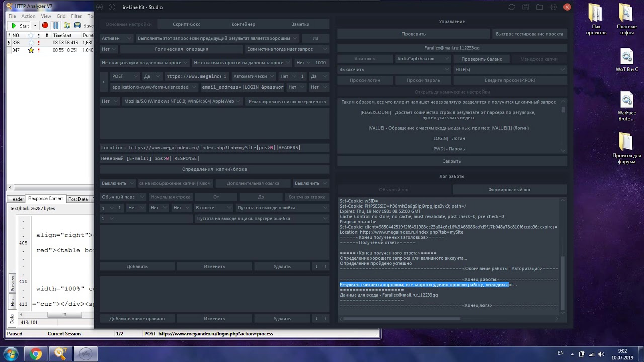Open the HTTP(S) proxy type dropdown
The image size is (644, 362).
(509, 69)
